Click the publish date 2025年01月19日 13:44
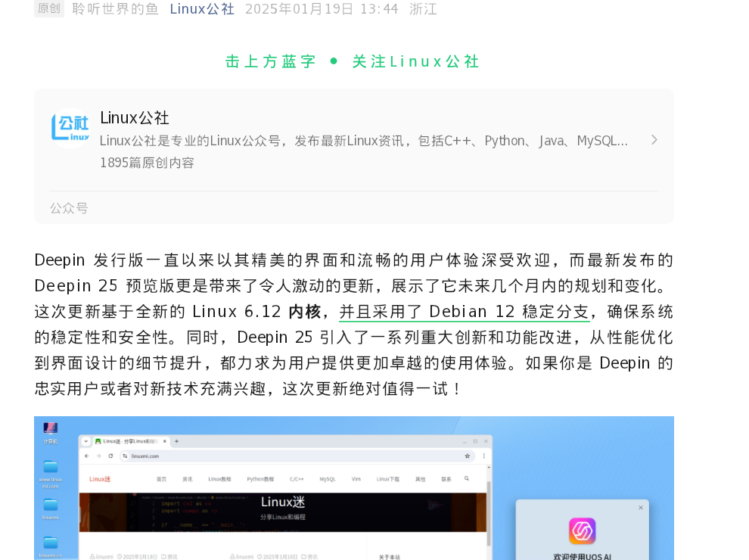749x560 pixels. pyautogui.click(x=322, y=9)
